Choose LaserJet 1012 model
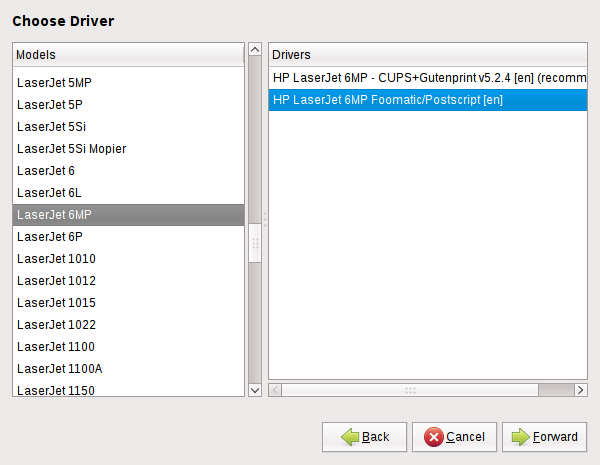 click(129, 281)
